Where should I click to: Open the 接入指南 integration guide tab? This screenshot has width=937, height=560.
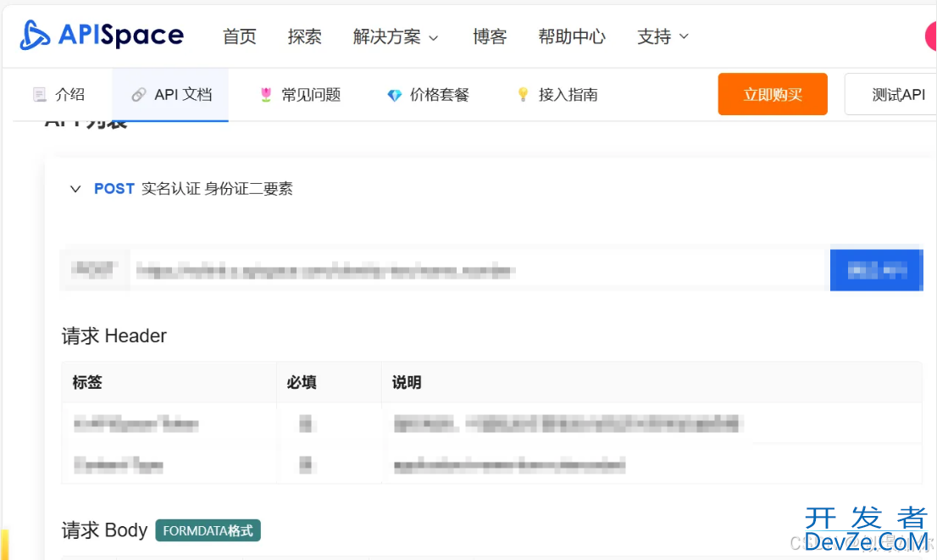(557, 94)
